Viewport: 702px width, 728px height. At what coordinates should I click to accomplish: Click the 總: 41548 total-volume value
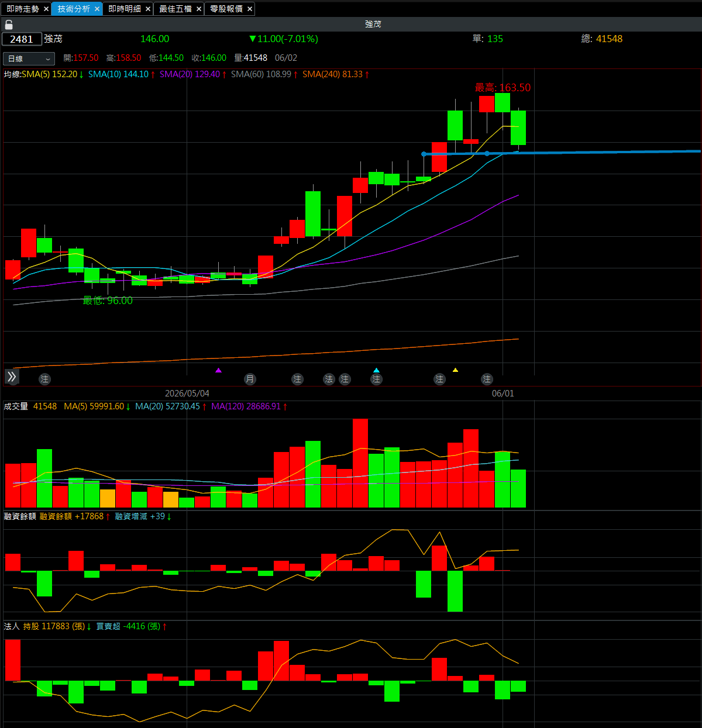(x=602, y=39)
